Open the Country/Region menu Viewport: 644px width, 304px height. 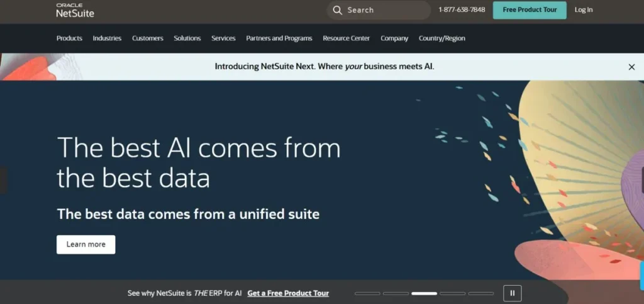coord(442,38)
